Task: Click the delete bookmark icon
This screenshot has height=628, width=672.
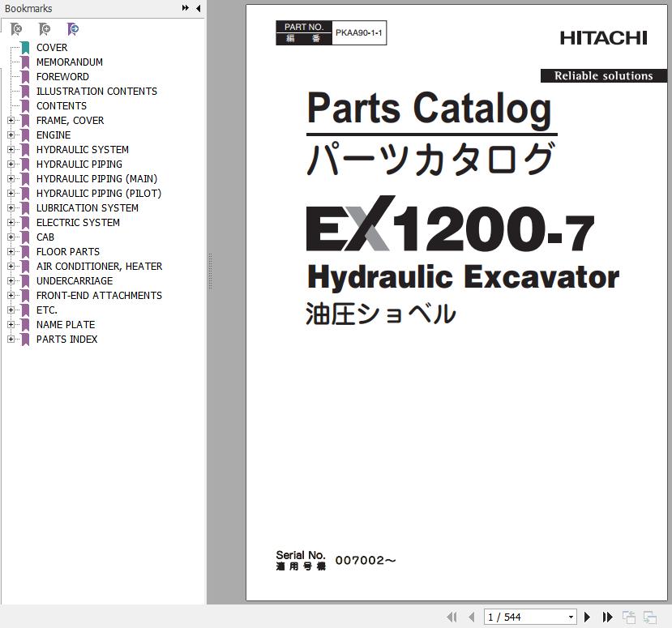Action: coord(16,29)
